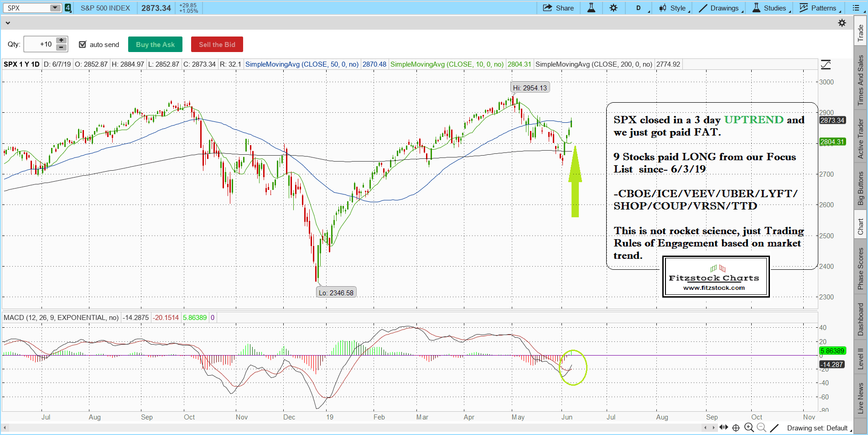
Task: Open the Studies menu
Action: pyautogui.click(x=770, y=8)
